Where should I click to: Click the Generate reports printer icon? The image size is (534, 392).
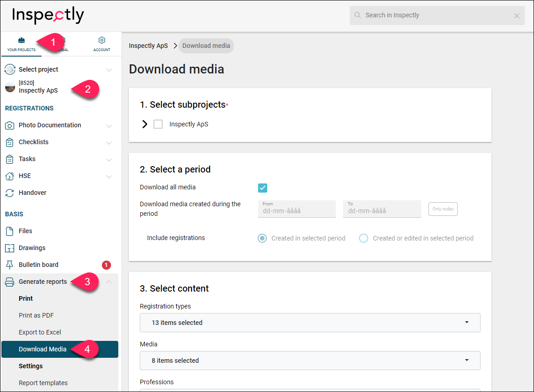(10, 282)
